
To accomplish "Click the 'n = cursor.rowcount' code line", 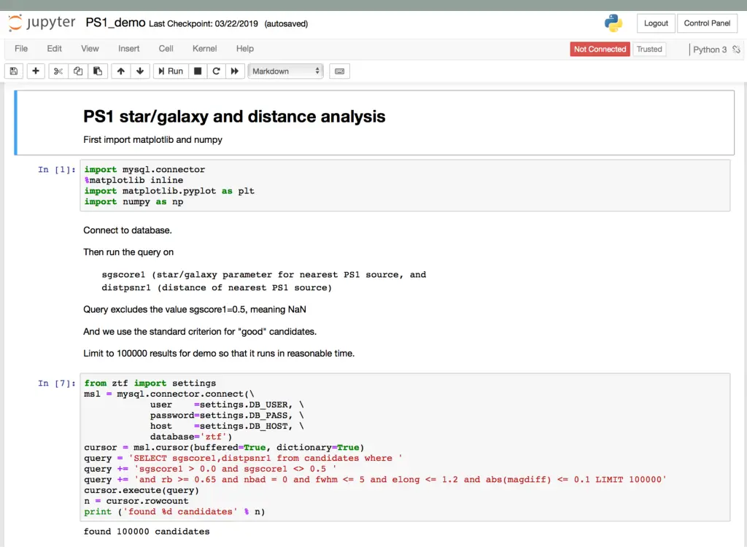I will [x=136, y=501].
